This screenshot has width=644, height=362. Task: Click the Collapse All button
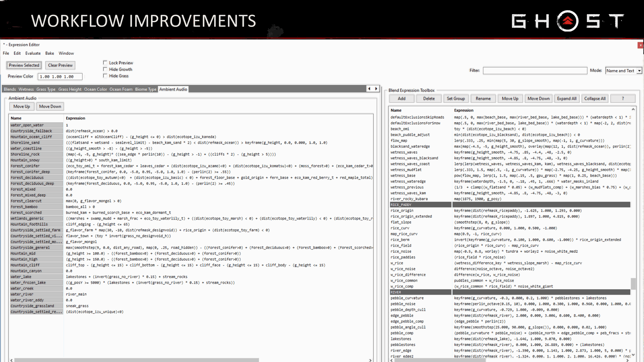595,99
